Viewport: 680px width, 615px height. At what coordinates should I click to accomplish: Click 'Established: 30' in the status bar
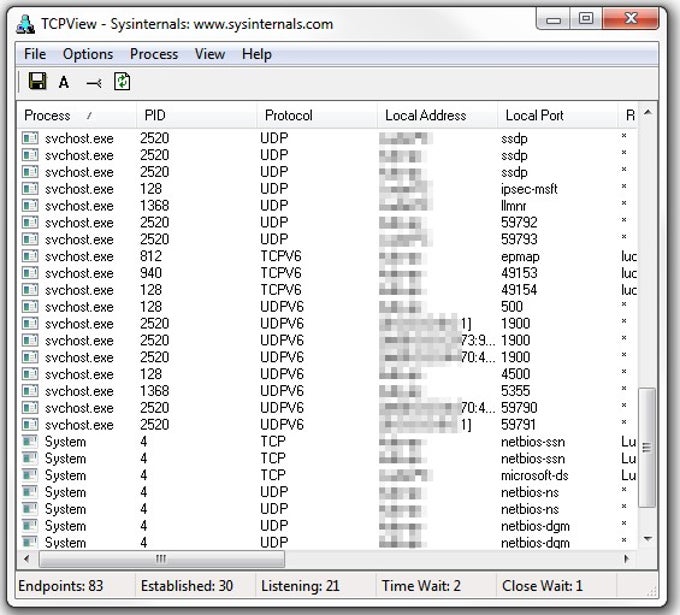[x=187, y=586]
